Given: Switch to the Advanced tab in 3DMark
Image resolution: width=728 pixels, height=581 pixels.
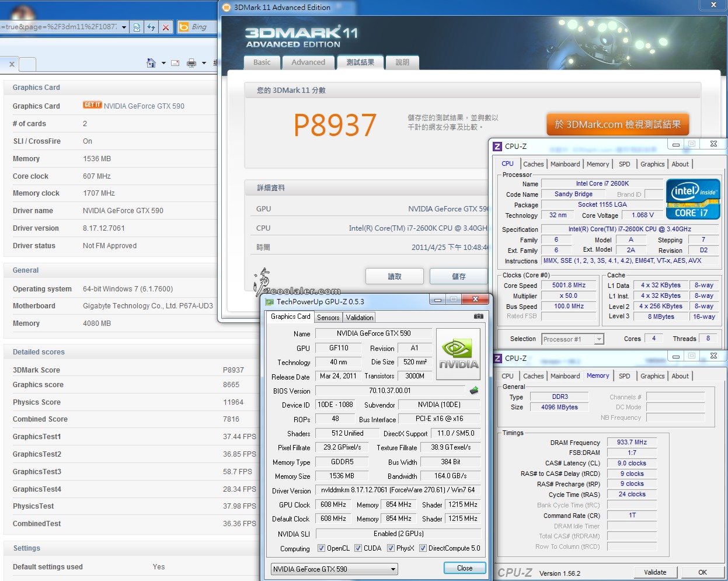Looking at the screenshot, I should pos(308,62).
